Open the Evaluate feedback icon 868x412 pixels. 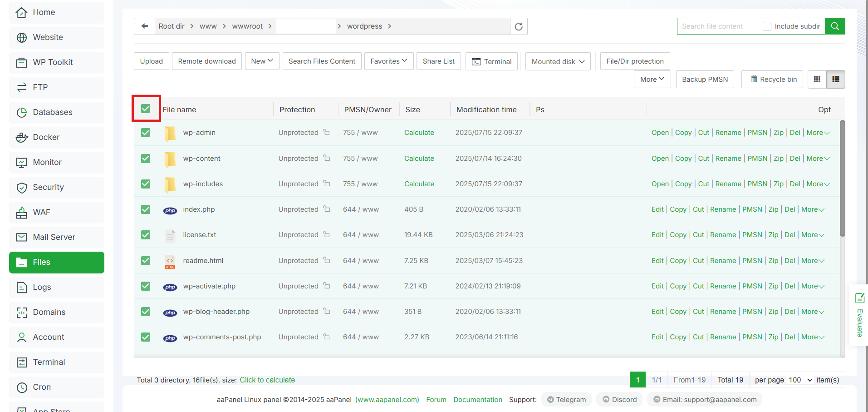click(x=859, y=298)
